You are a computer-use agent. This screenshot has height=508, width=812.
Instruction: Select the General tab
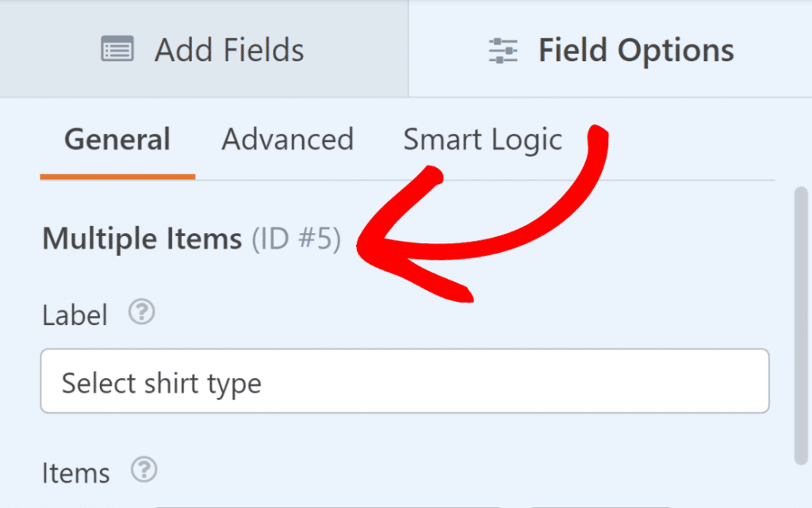click(x=117, y=139)
